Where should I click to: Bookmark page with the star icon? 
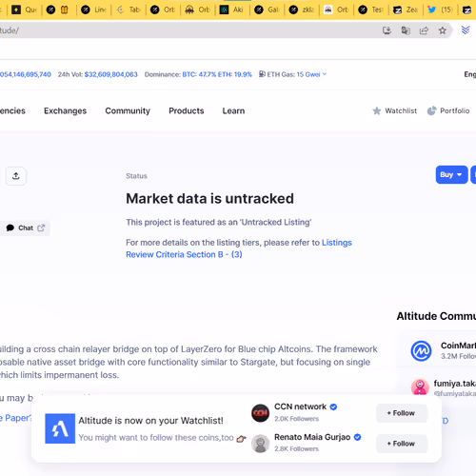tap(442, 30)
